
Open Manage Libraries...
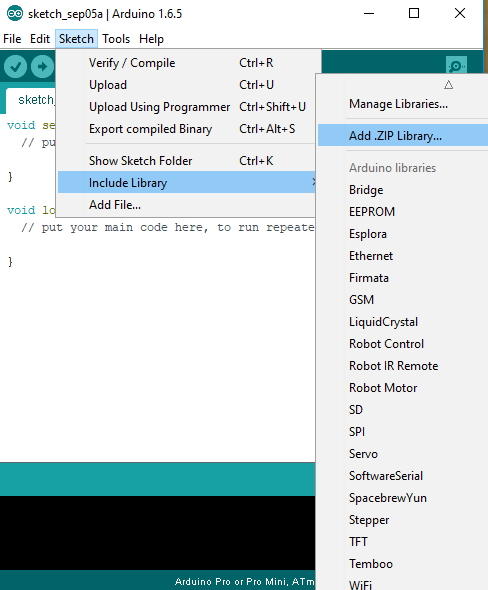(403, 104)
